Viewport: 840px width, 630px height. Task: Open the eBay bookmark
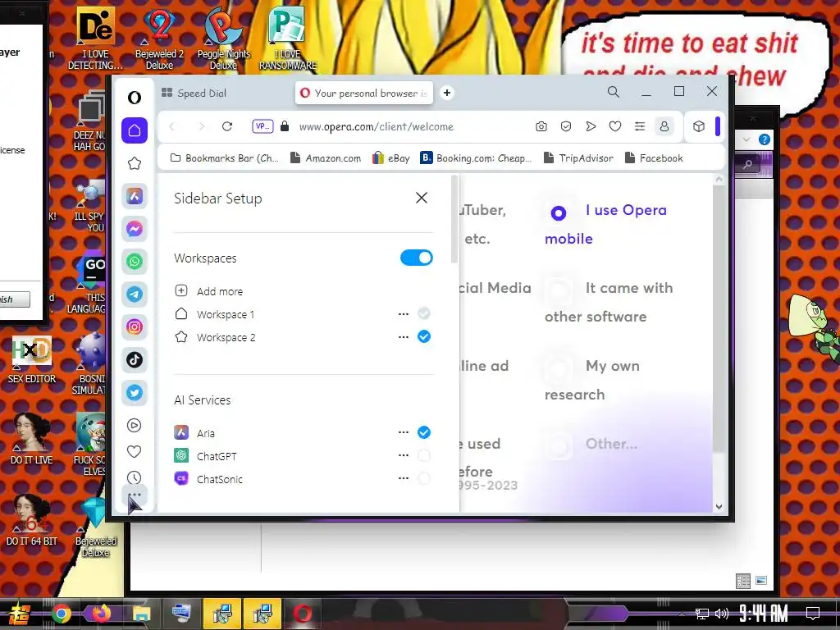coord(391,158)
